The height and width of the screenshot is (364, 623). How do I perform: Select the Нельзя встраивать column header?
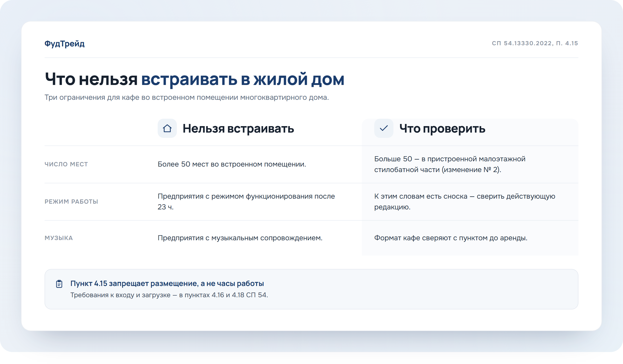(x=238, y=129)
